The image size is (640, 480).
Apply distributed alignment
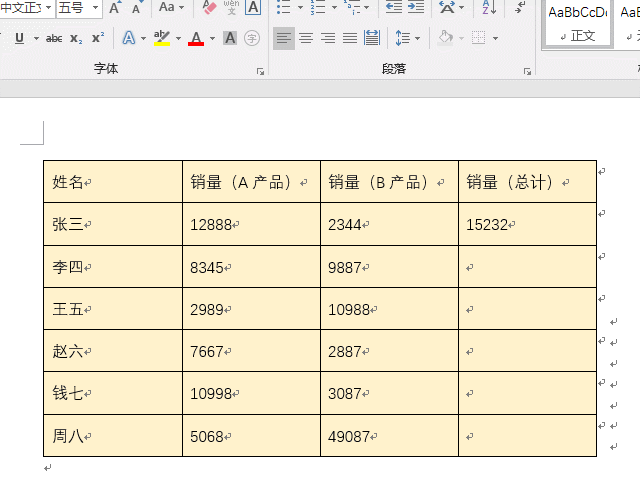[x=372, y=38]
